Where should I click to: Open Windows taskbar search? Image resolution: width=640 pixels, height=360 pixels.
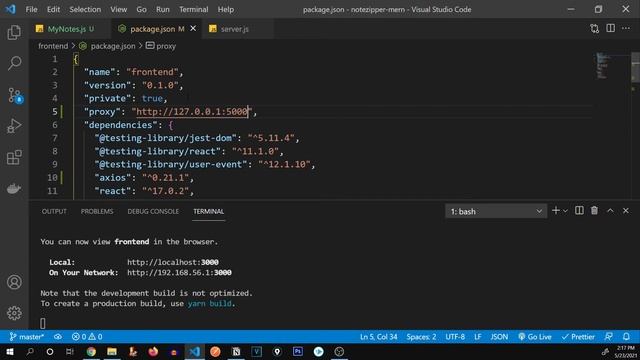pyautogui.click(x=30, y=351)
